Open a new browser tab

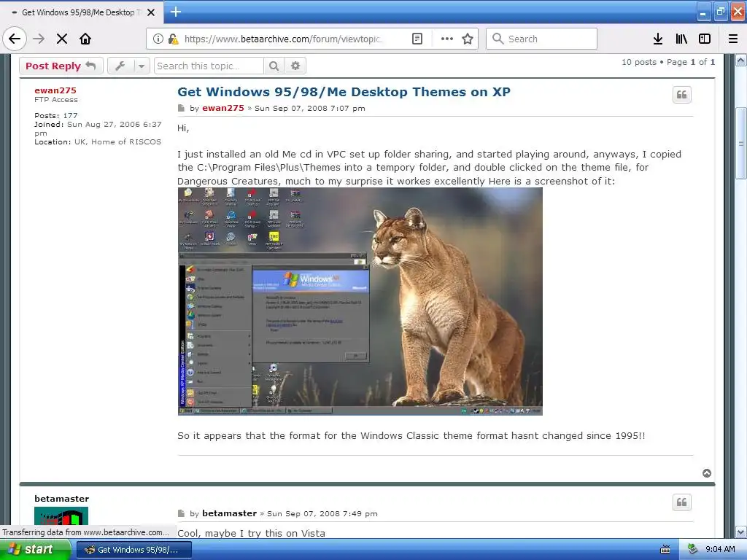coord(176,12)
